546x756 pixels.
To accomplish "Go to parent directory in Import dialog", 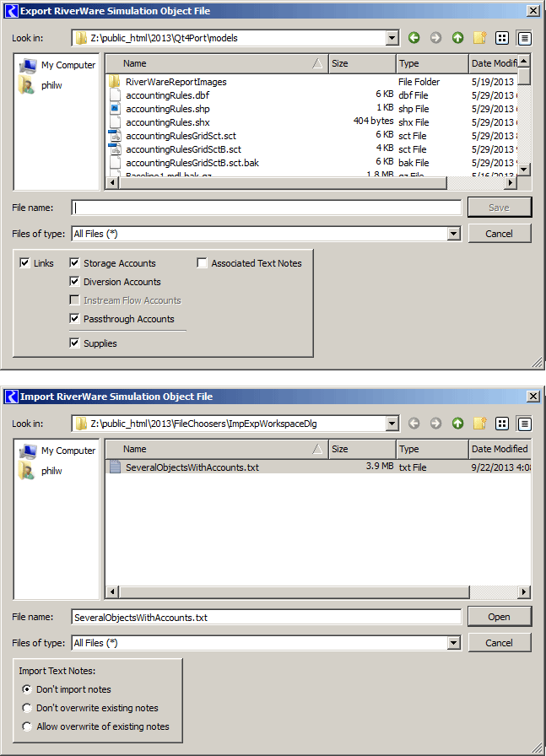I will coord(457,424).
